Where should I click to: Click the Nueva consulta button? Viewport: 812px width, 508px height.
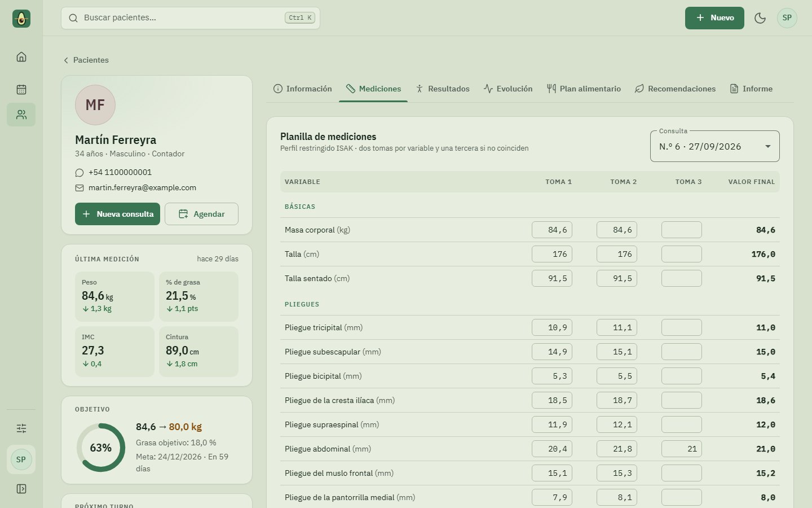tap(117, 214)
